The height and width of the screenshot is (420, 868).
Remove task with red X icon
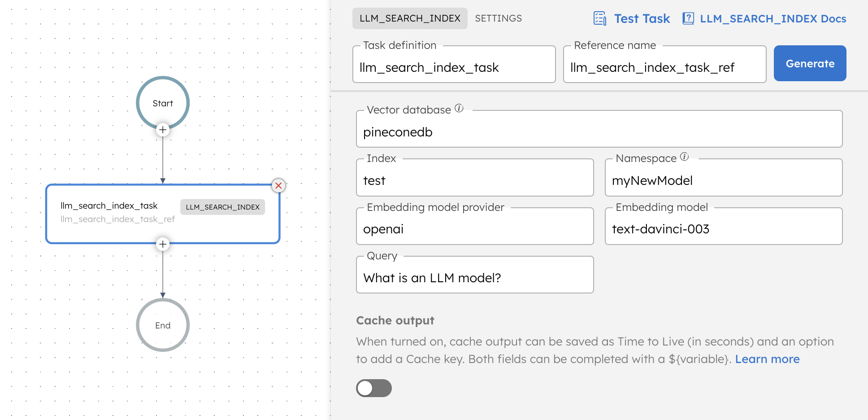point(278,185)
